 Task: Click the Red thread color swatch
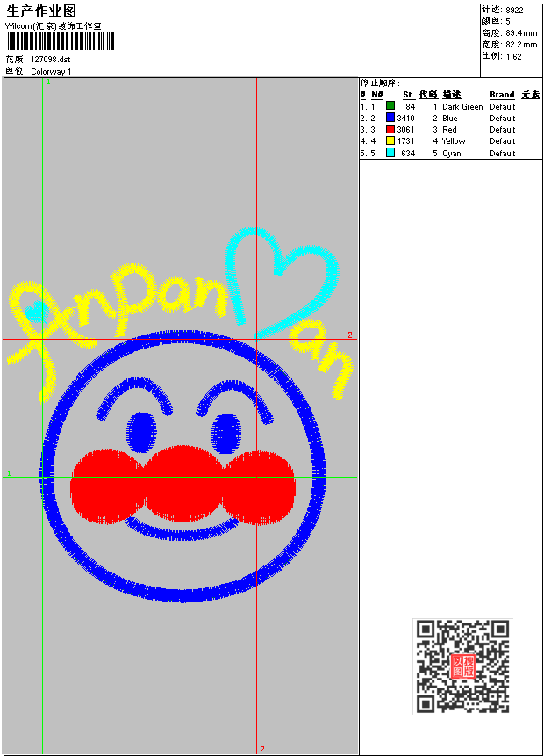[390, 129]
